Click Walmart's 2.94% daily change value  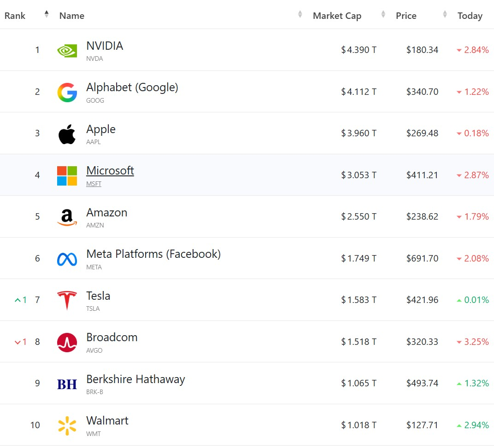point(476,425)
